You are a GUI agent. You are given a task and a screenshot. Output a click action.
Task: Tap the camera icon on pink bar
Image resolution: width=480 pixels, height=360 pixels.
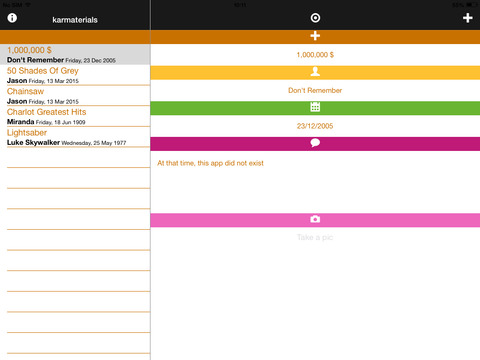315,219
